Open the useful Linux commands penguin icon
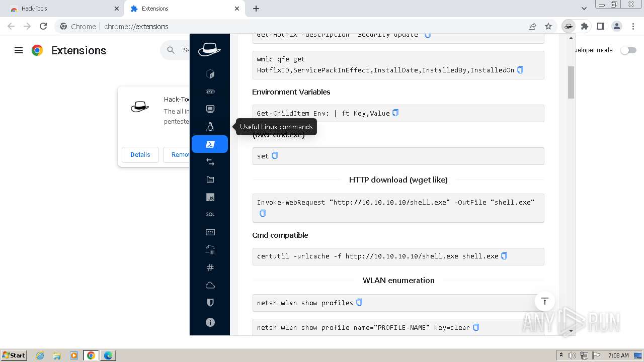Screen dimensions: 644x362 click(x=210, y=127)
